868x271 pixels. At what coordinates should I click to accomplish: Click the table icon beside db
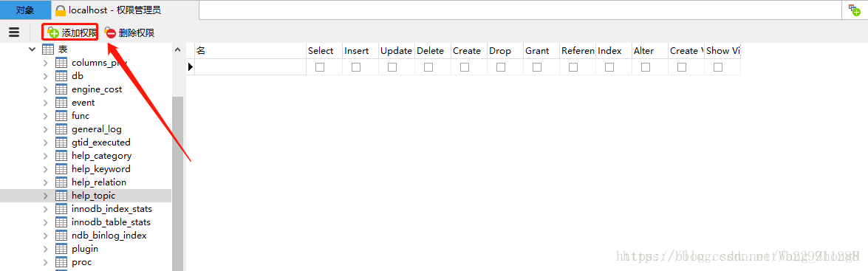tap(61, 76)
